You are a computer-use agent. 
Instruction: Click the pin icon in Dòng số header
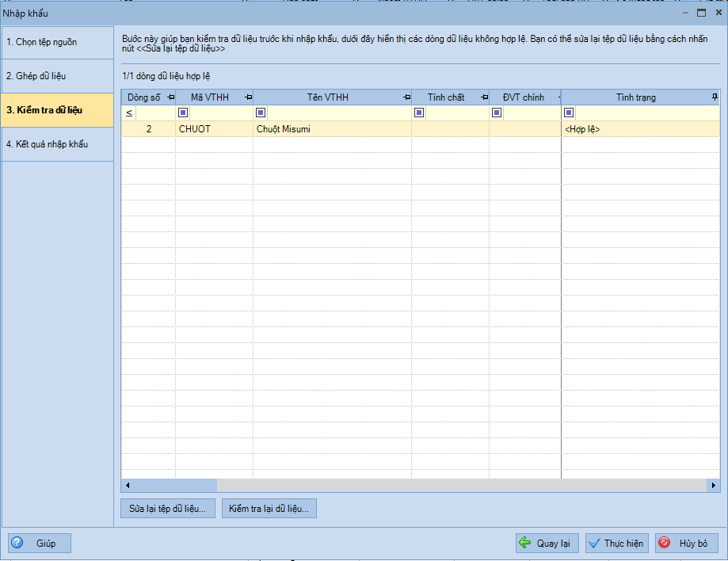170,97
